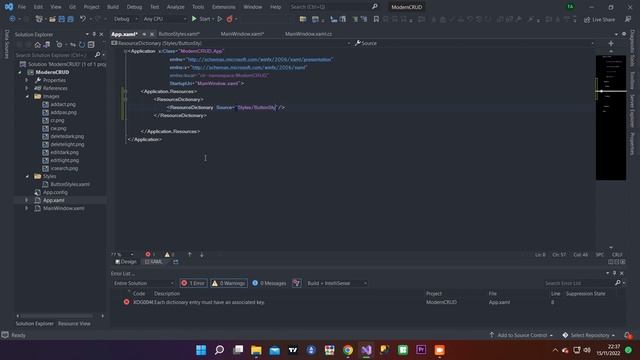The height and width of the screenshot is (360, 640).
Task: Click the editor minimap scroll overview
Action: pos(611,118)
